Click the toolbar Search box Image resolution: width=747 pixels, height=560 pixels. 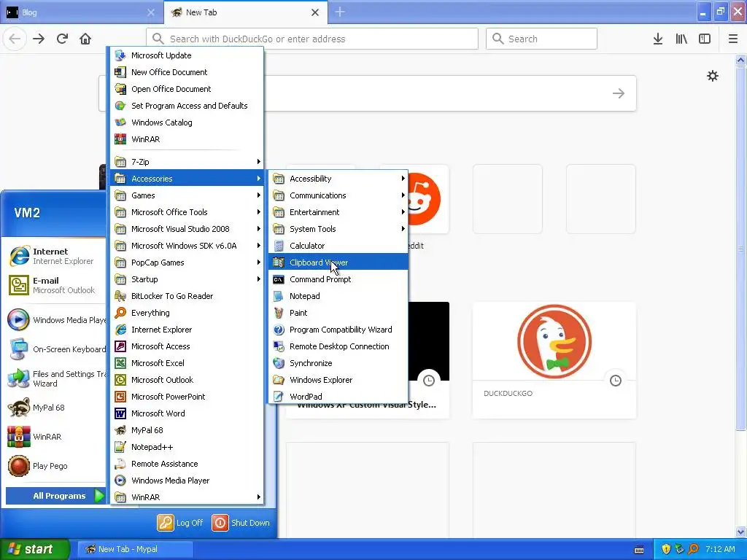click(x=542, y=39)
